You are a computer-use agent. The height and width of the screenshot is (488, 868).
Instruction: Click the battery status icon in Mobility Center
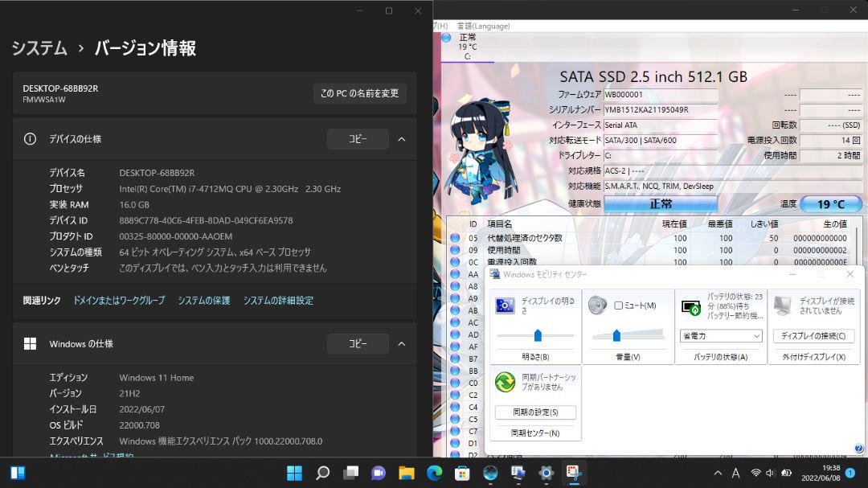pos(691,307)
